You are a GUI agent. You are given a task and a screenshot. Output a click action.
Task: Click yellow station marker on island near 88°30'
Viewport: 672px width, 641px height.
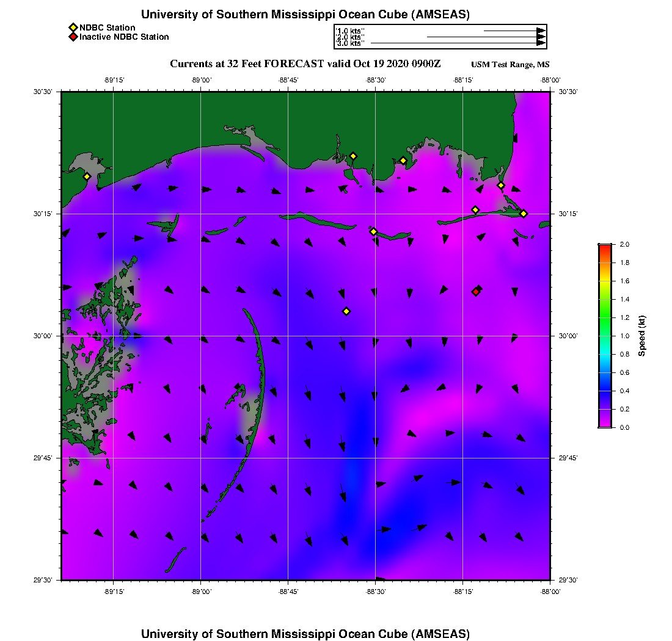[x=373, y=231]
